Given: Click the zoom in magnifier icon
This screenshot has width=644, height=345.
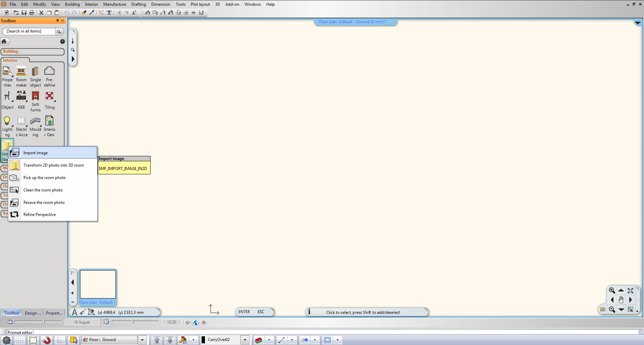Looking at the screenshot, I should [612, 291].
